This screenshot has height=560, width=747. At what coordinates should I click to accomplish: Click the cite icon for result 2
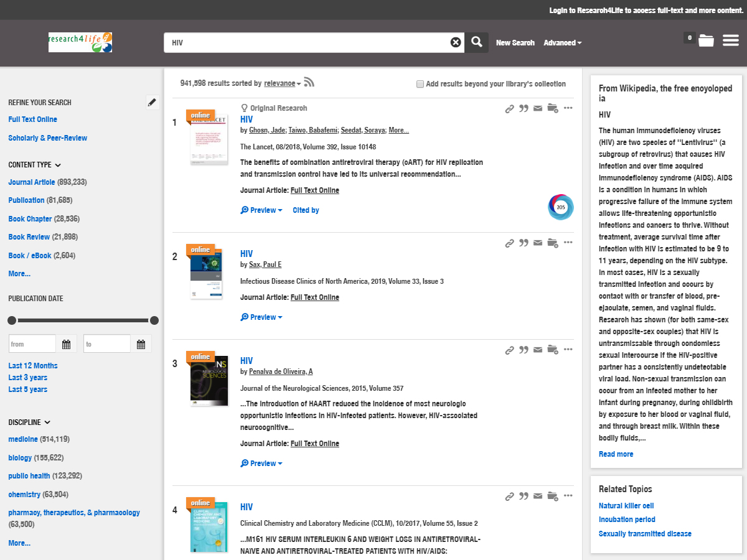click(x=524, y=243)
